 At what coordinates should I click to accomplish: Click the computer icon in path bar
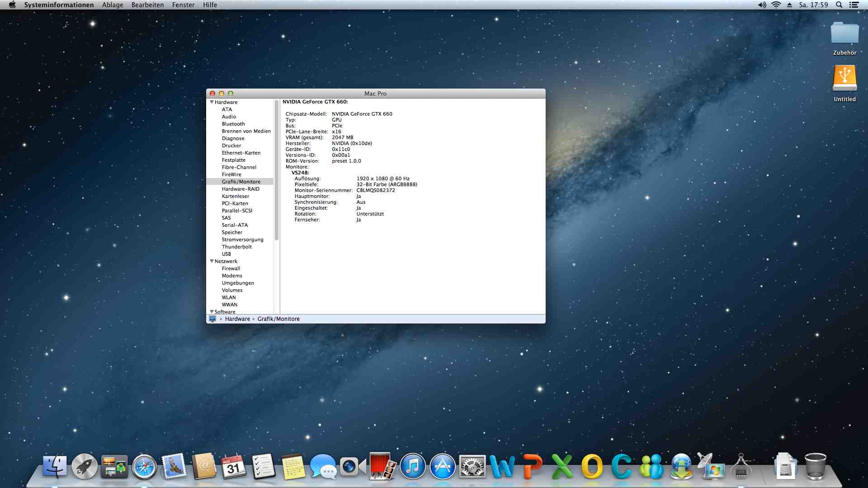coord(212,319)
